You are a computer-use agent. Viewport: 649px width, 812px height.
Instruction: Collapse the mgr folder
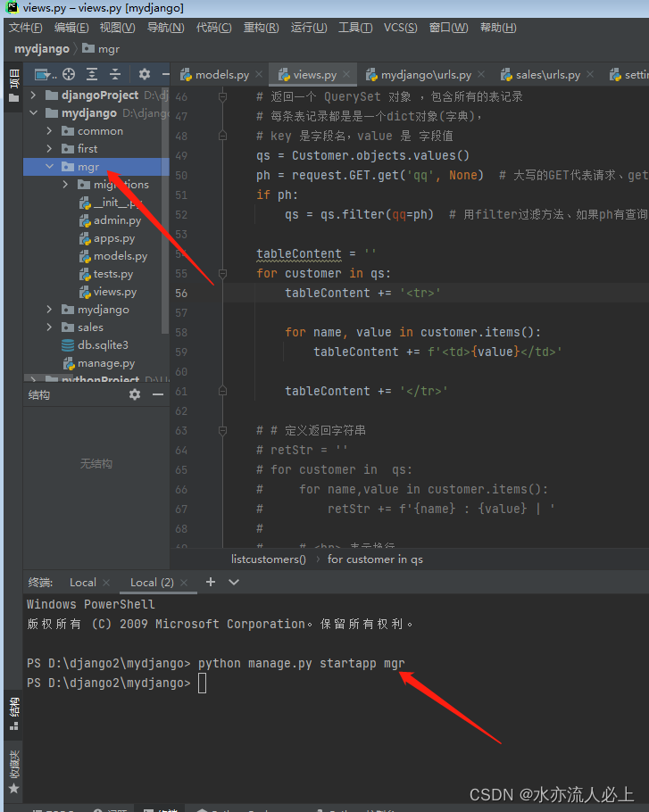pyautogui.click(x=50, y=167)
